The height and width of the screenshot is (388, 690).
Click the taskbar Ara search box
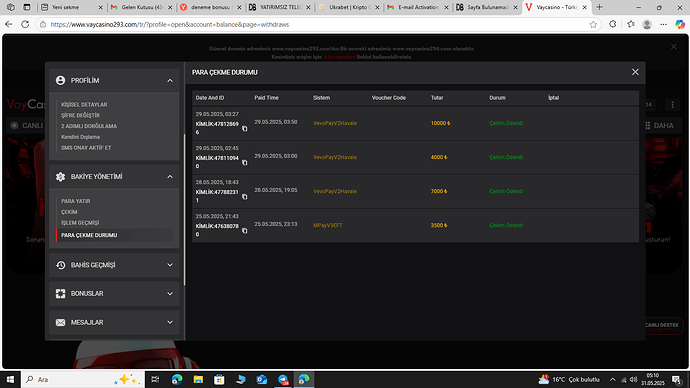83,379
